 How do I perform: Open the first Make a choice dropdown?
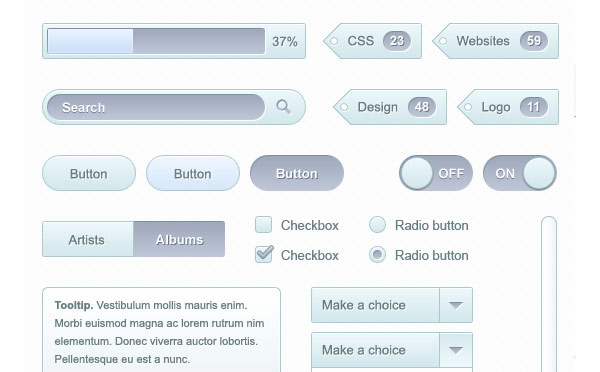click(392, 305)
